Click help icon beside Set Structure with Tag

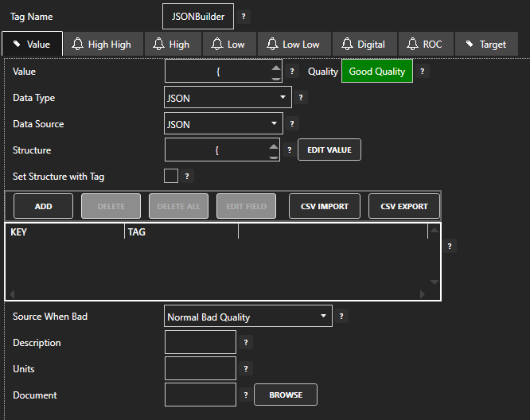pyautogui.click(x=187, y=176)
